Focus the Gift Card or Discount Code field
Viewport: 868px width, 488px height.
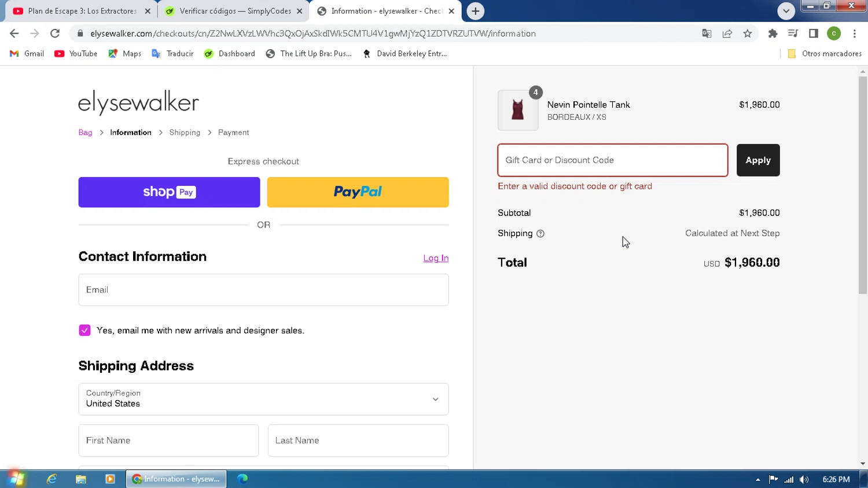point(613,160)
